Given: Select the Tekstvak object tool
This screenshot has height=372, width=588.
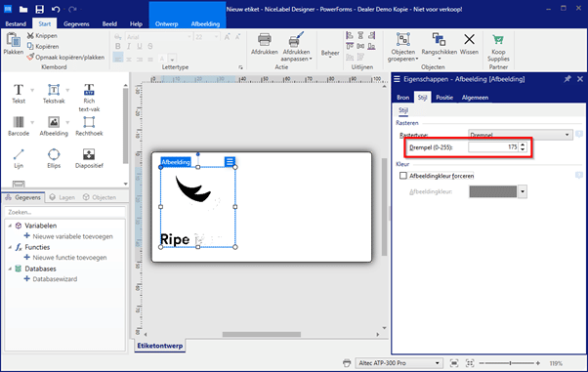Looking at the screenshot, I should [54, 94].
